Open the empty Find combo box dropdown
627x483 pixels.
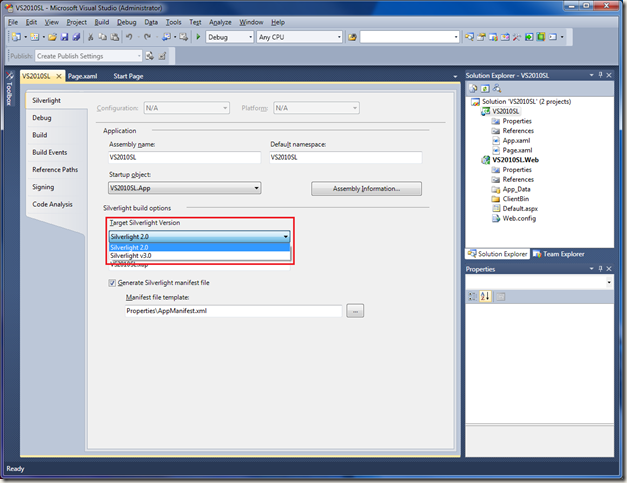tap(456, 37)
